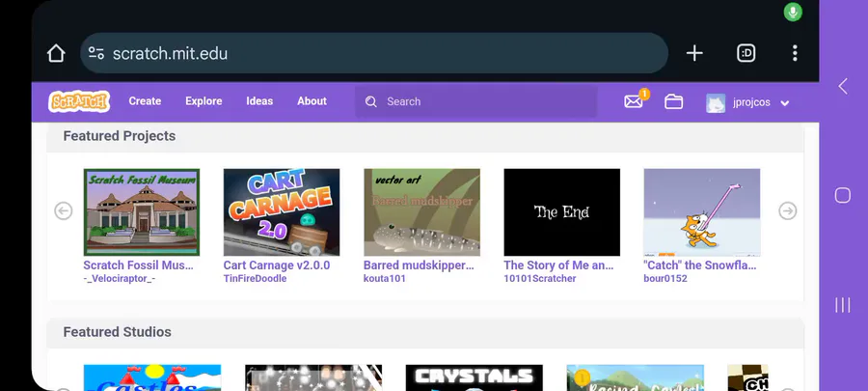Open the orange cat snowflake thumbnail
Image resolution: width=868 pixels, height=391 pixels.
tap(702, 212)
